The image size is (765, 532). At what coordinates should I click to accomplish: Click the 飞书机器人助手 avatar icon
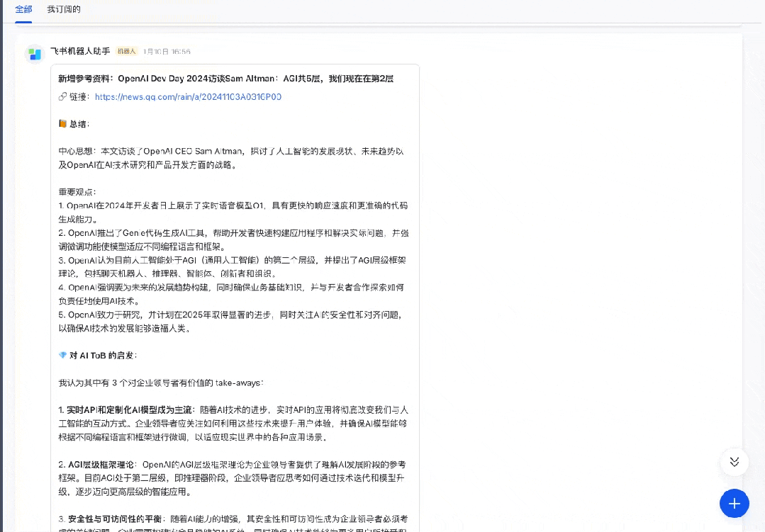[35, 54]
